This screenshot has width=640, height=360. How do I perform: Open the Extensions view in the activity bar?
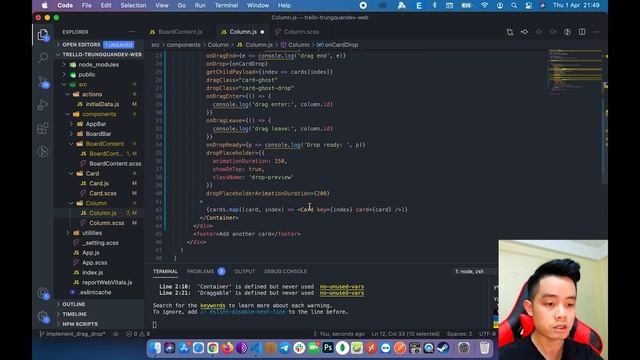[42, 128]
